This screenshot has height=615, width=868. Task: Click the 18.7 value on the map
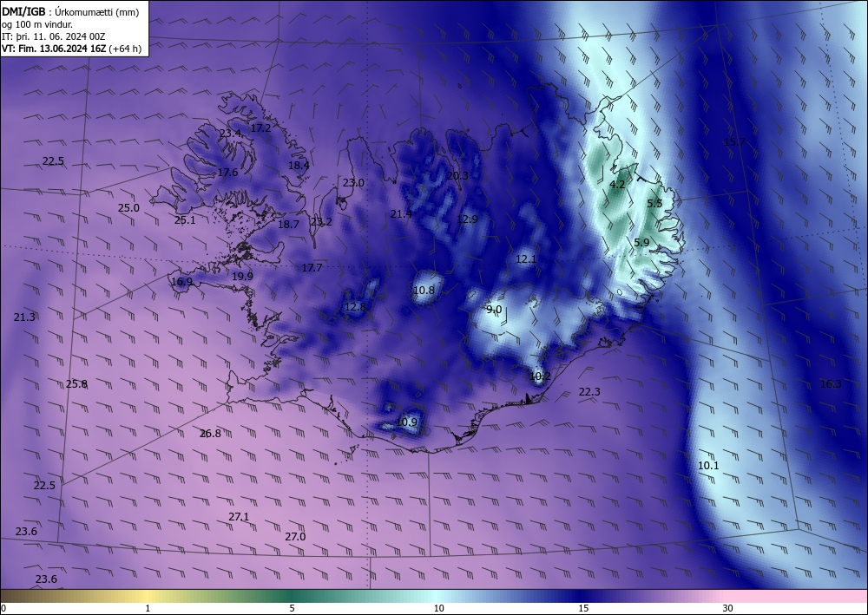(288, 224)
